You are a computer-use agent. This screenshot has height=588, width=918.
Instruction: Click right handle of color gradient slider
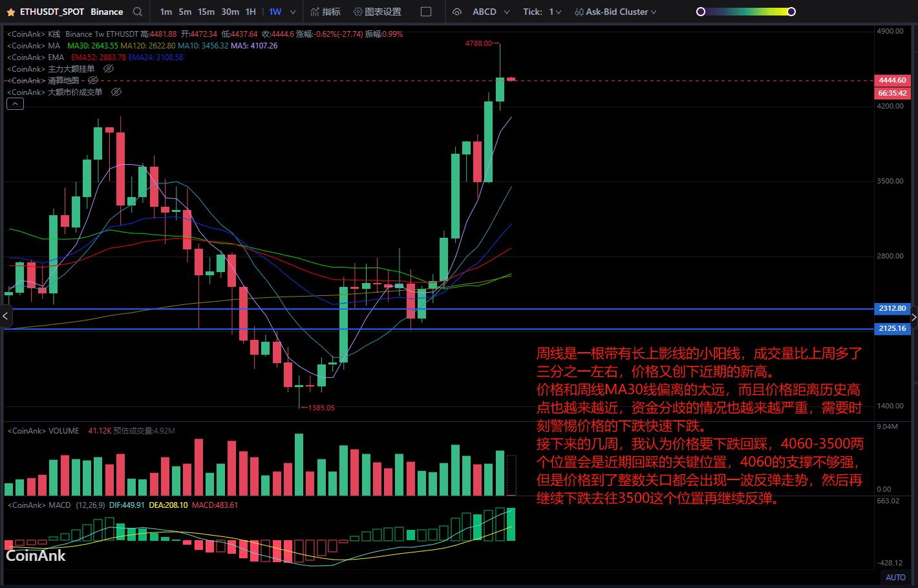tap(791, 12)
